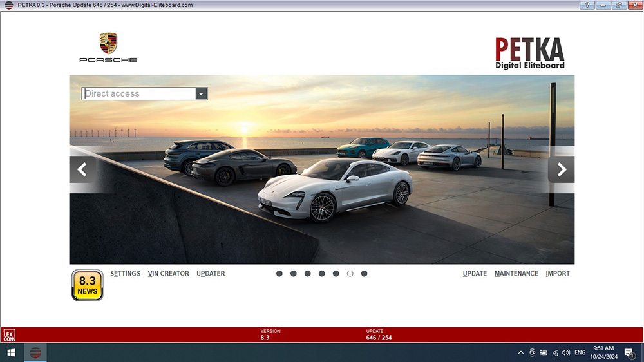Image resolution: width=644 pixels, height=362 pixels.
Task: Select the third slide indicator dot
Action: click(308, 274)
